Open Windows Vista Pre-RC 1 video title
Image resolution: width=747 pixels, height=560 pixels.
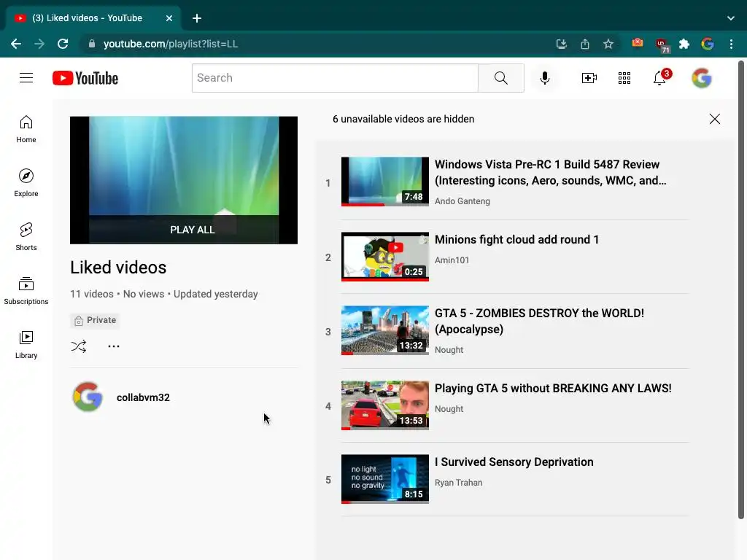point(550,172)
